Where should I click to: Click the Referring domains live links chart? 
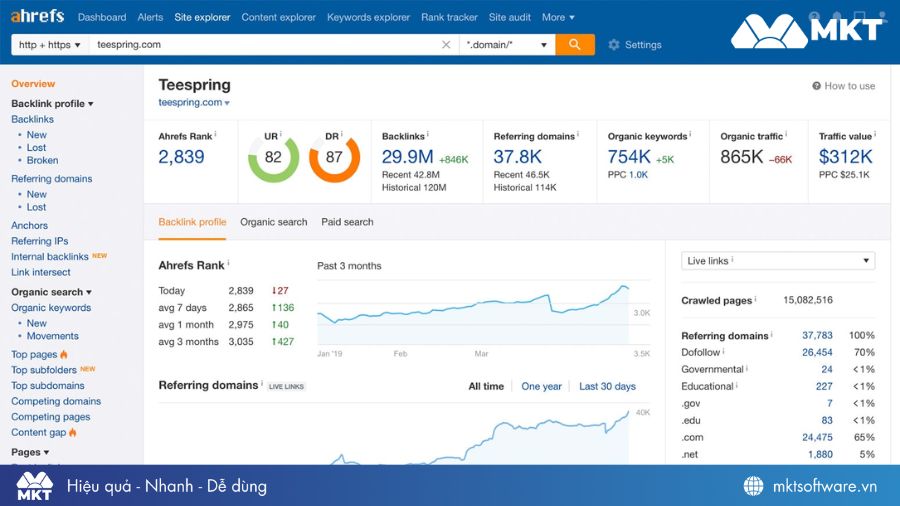pyautogui.click(x=404, y=433)
